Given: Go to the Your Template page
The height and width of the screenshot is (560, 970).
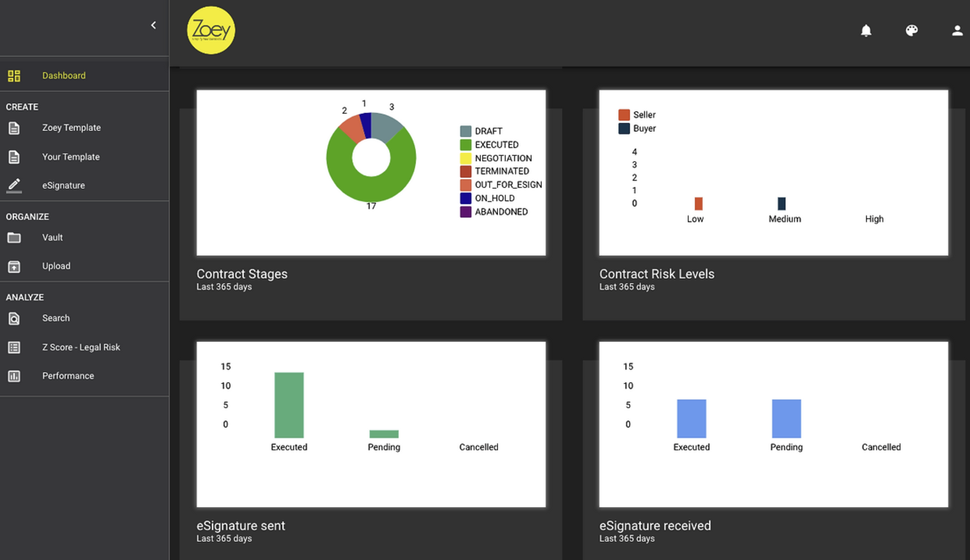Looking at the screenshot, I should 71,157.
